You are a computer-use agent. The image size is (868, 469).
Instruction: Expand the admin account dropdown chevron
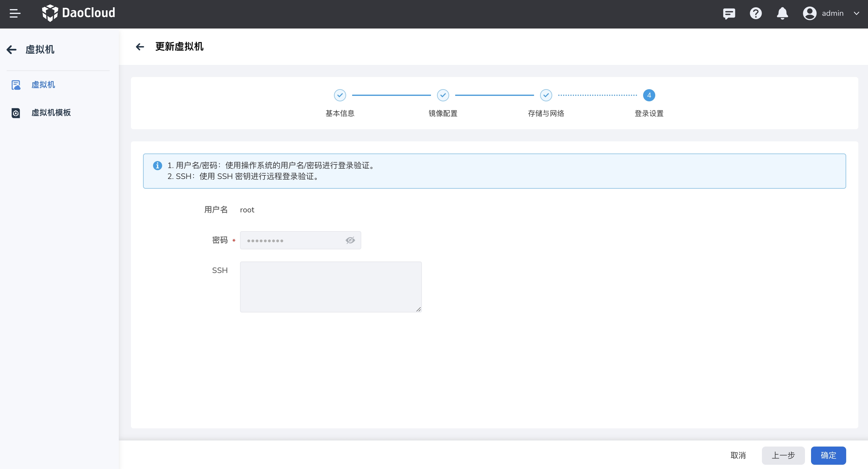click(x=856, y=13)
